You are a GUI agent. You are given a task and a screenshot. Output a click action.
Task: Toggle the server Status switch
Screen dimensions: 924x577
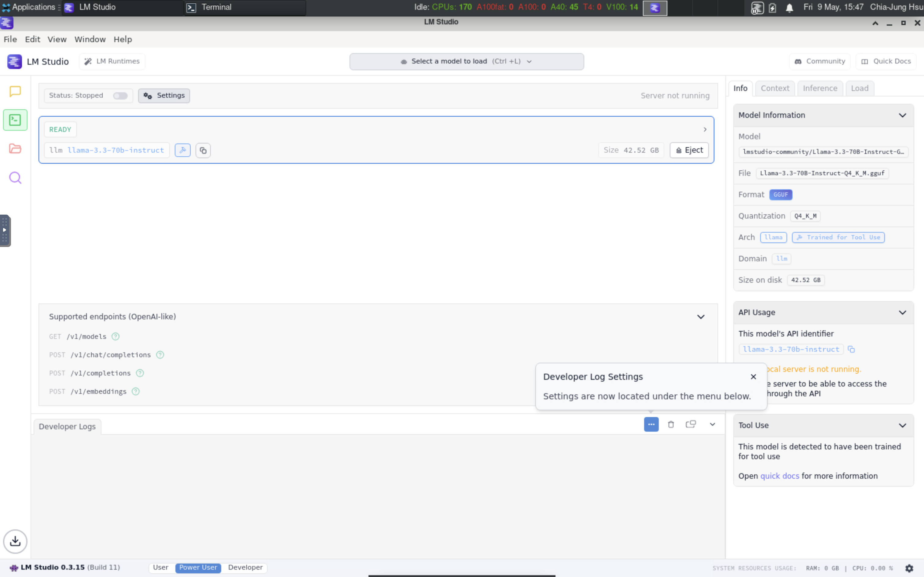click(120, 95)
